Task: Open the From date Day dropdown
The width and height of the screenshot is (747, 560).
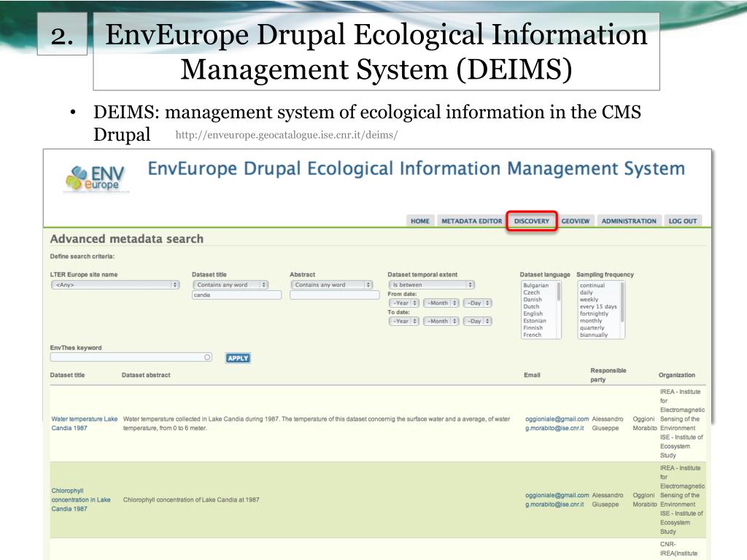Action: (477, 303)
